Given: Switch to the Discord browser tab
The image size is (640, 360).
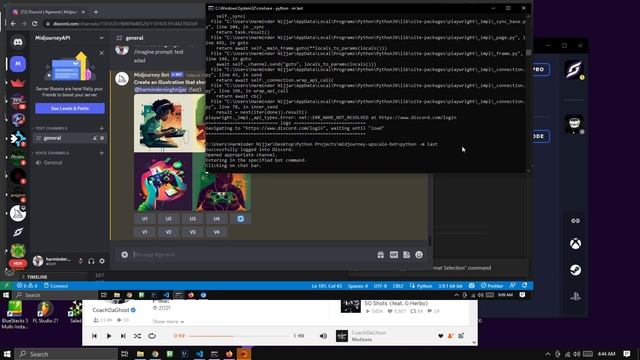Looking at the screenshot, I should (48, 12).
